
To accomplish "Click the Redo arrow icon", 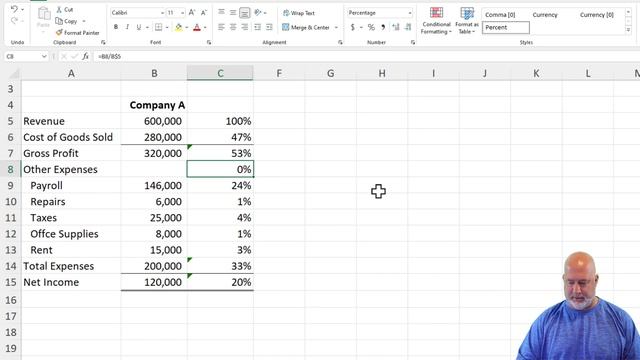I will point(14,20).
